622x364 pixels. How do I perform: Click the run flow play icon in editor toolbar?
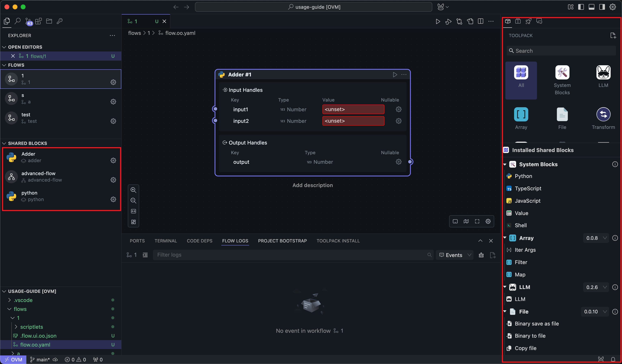438,21
